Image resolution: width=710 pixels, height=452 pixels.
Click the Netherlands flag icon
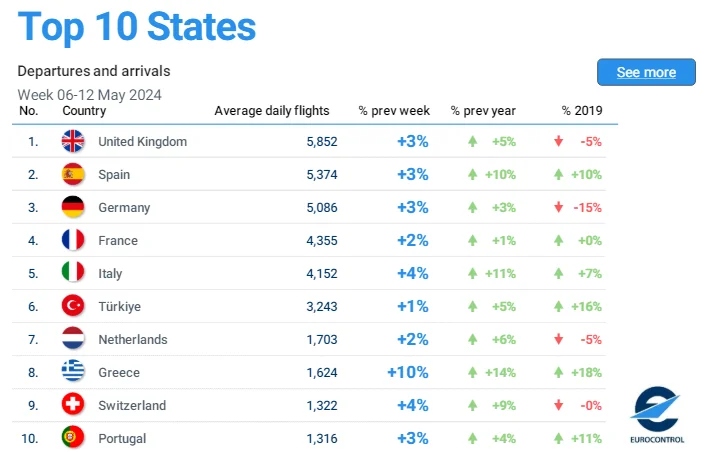[x=73, y=339]
